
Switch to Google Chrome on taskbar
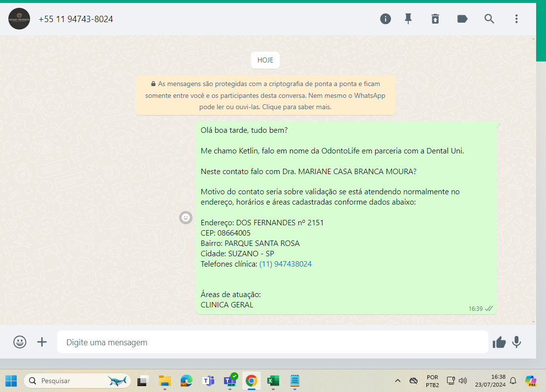click(252, 381)
